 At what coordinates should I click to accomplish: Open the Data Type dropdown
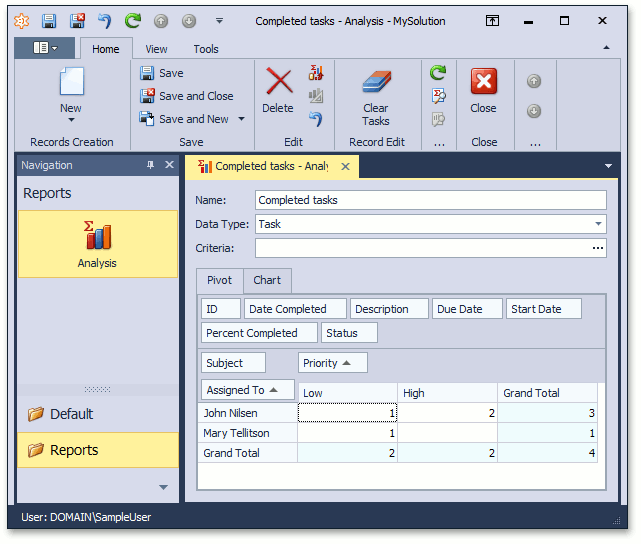(x=598, y=224)
